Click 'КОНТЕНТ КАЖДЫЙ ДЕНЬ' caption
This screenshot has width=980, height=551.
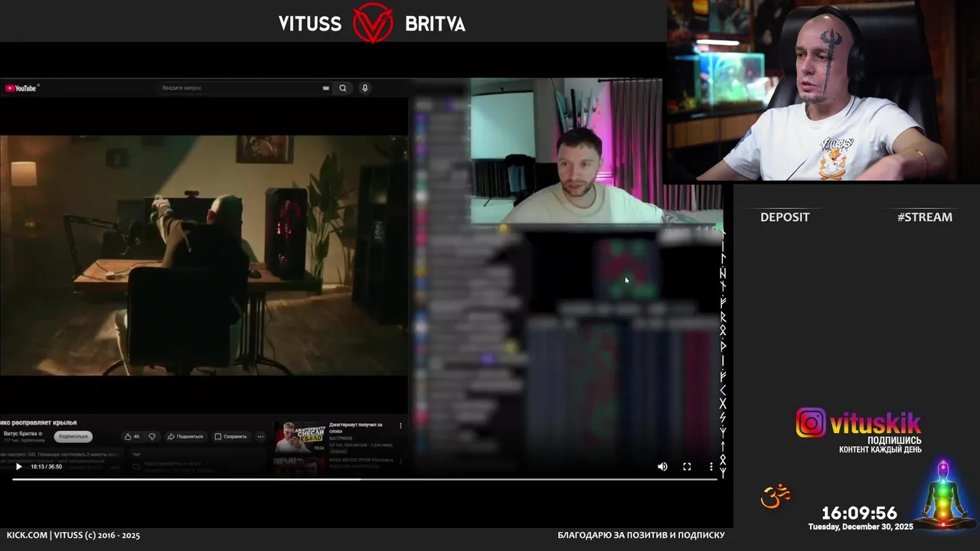click(880, 450)
